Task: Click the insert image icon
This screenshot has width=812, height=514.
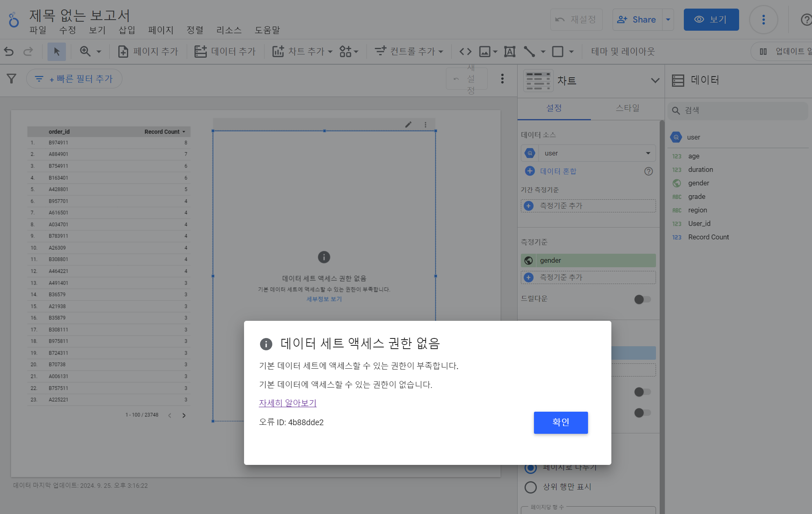Action: [485, 52]
